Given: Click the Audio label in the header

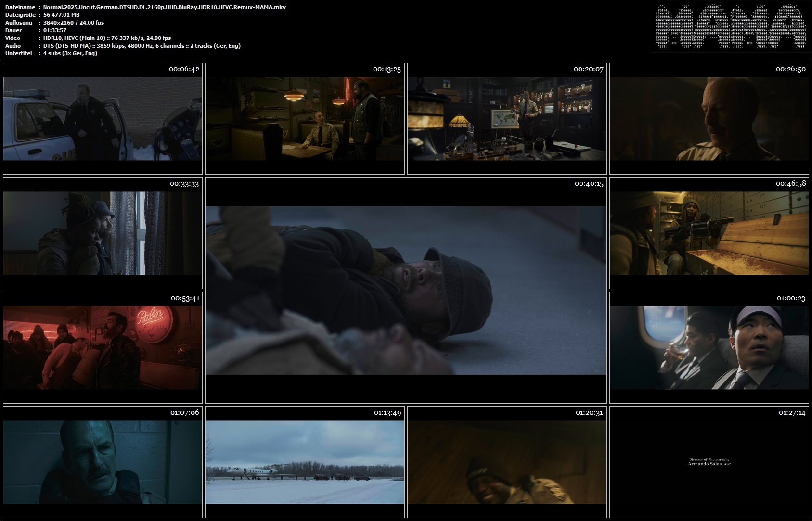Looking at the screenshot, I should click(13, 46).
